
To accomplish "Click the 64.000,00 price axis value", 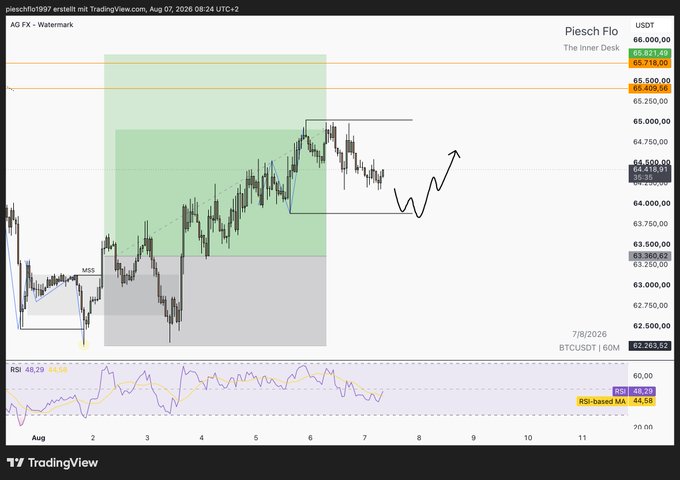I will 651,203.
